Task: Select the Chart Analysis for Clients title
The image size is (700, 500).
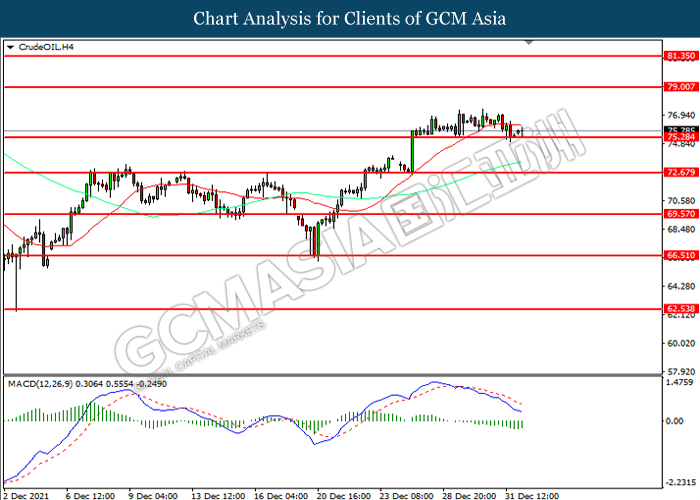Action: (x=350, y=19)
